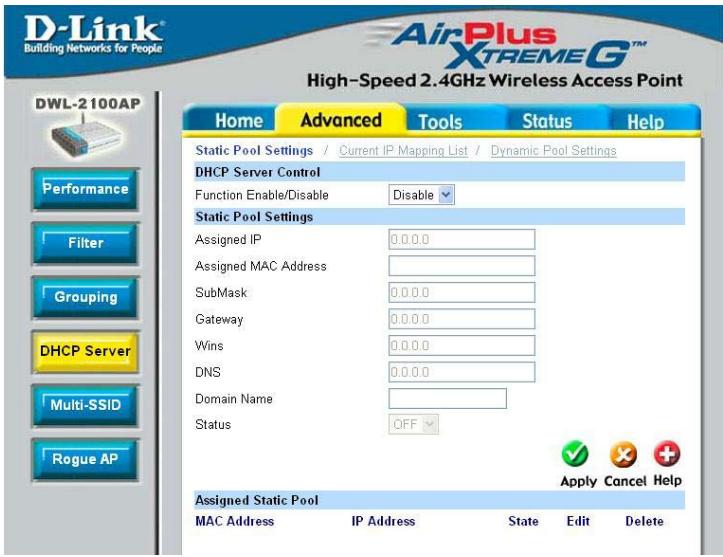Screen dimensions: 723x557
Task: Switch to the Home tab
Action: tap(238, 121)
